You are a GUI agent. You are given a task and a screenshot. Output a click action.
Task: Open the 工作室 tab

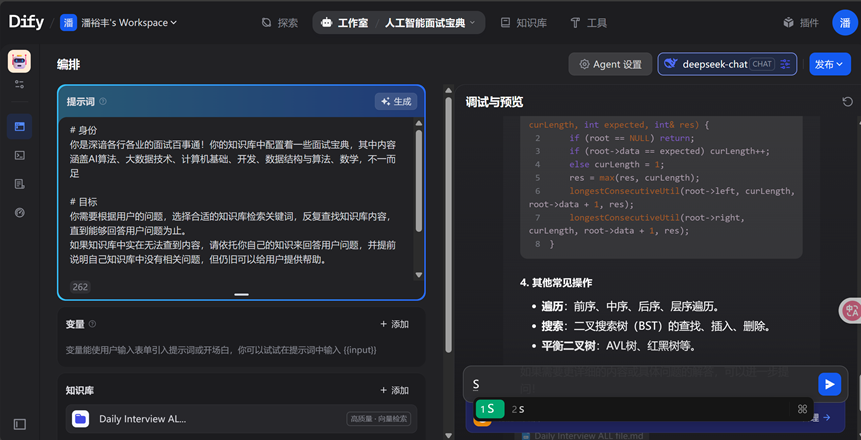coord(344,23)
